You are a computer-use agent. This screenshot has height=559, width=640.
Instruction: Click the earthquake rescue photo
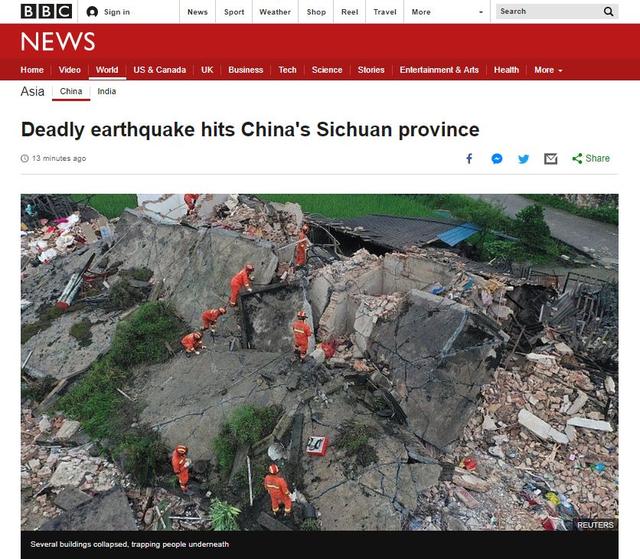320,362
